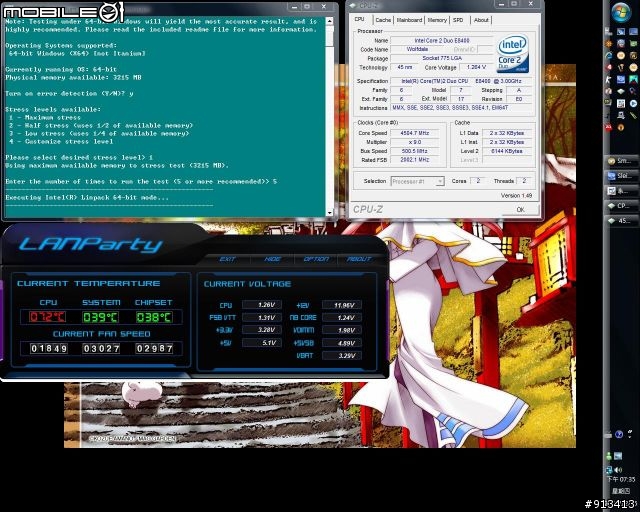Click the +12V voltage value '11.96V'
This screenshot has height=512, width=640.
342,305
